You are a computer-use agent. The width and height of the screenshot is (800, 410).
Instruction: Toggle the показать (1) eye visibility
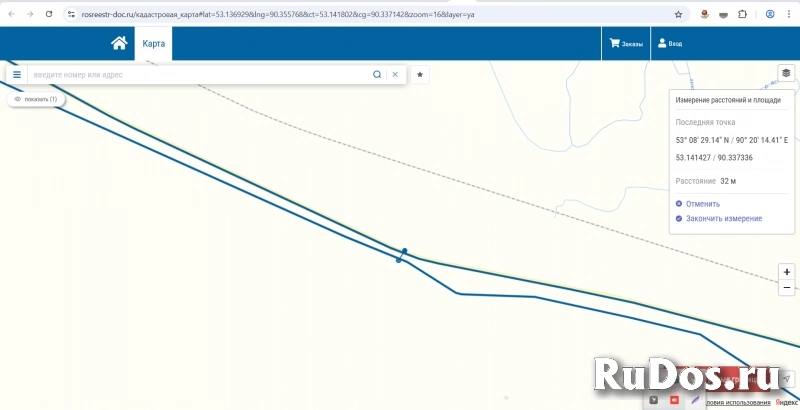[x=37, y=99]
